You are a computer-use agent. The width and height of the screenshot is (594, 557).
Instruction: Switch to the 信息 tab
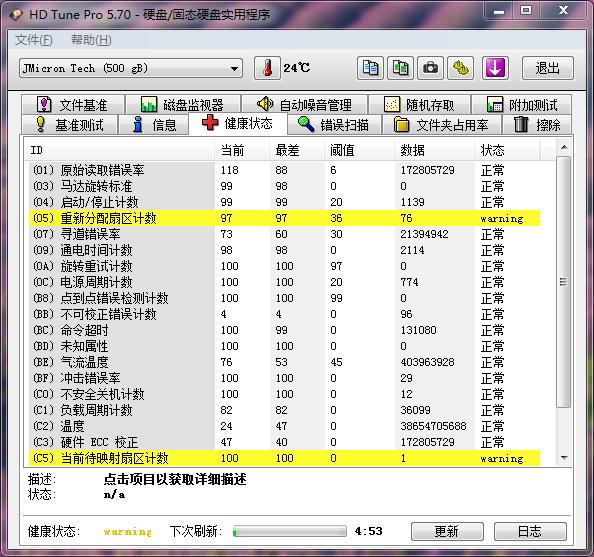coord(154,125)
